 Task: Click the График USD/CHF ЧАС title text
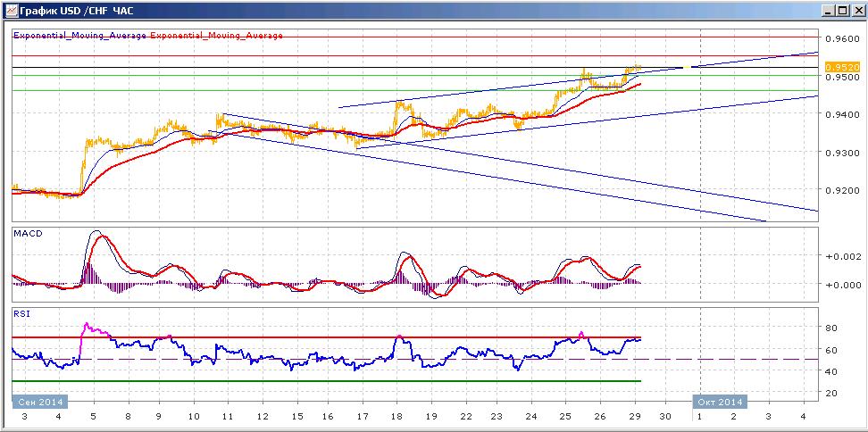click(x=77, y=10)
